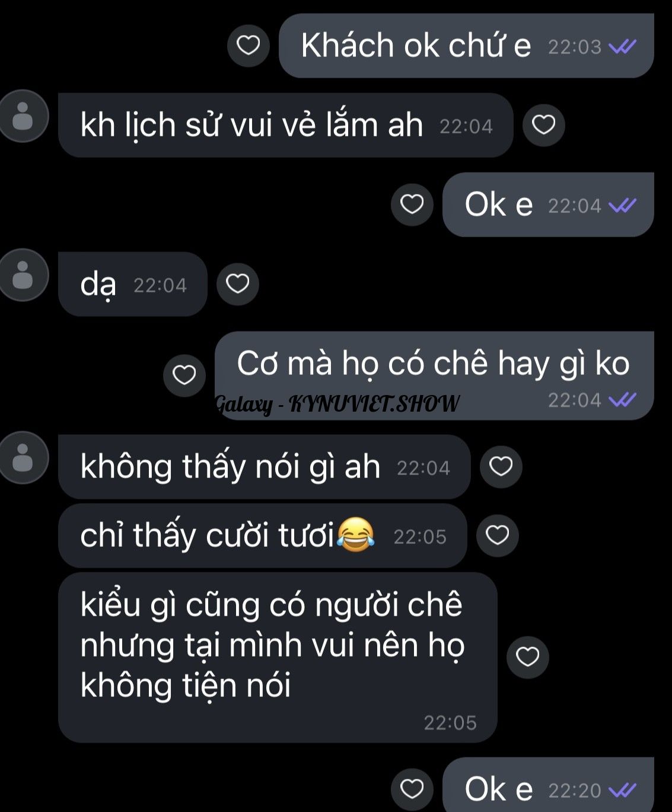Select the "không tiện nói" multi-line bubble
Screen dimensions: 672x812
278,657
